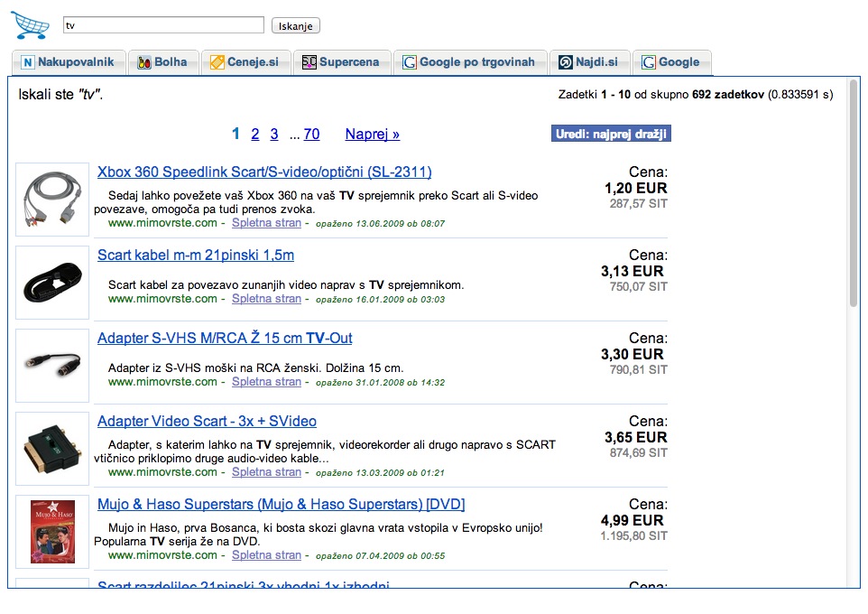868x614 pixels.
Task: Click opaženo 16.01.2009 ob 03:03 timestamp
Action: coord(380,299)
